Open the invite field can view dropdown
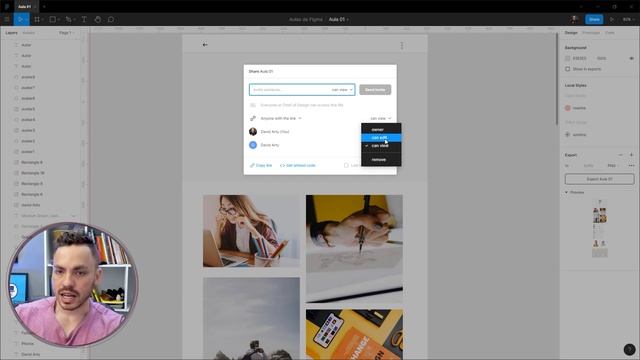Image resolution: width=640 pixels, height=360 pixels. (342, 90)
